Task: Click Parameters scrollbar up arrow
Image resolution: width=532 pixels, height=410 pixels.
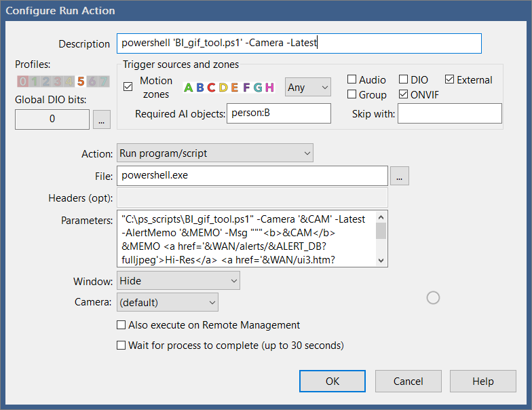Action: pyautogui.click(x=381, y=217)
